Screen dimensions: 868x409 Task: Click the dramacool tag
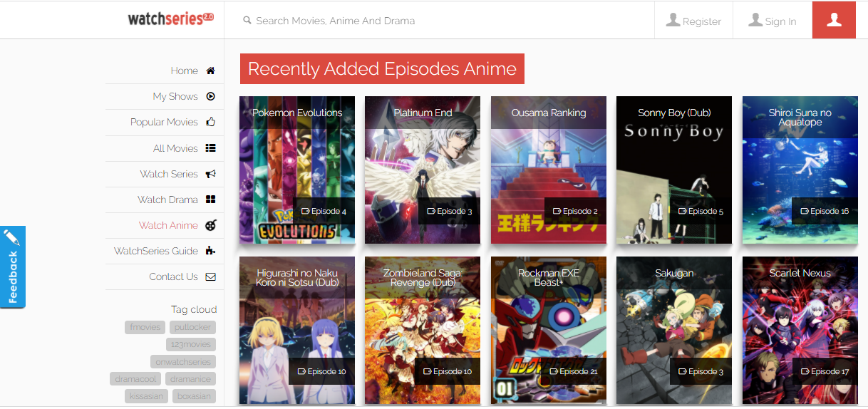(136, 379)
